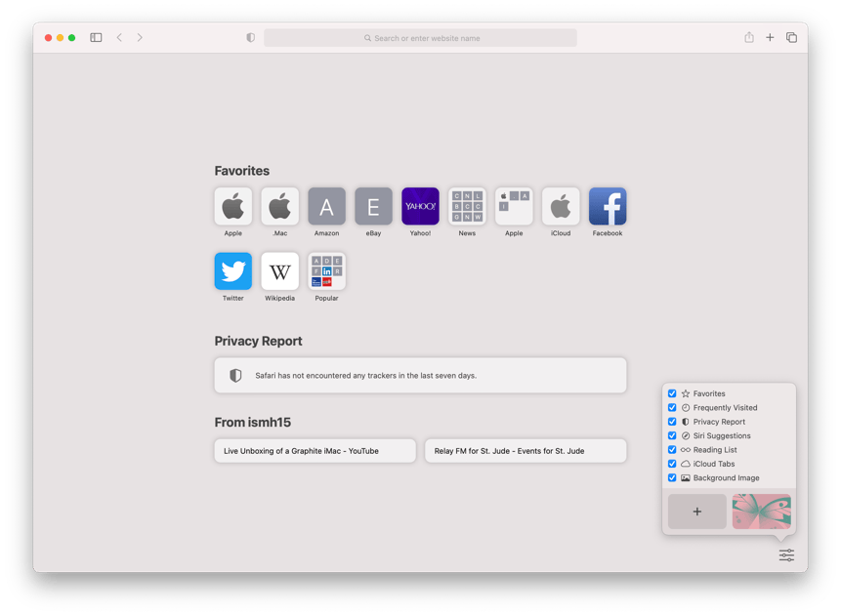Uncheck the Favorites checkbox
Screen dimensions: 841x616
click(672, 393)
